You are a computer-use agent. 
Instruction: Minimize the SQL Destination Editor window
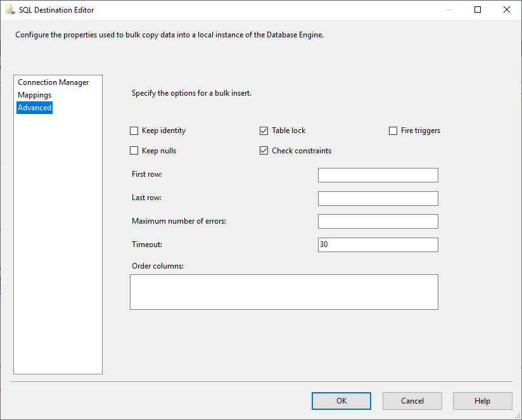click(449, 10)
